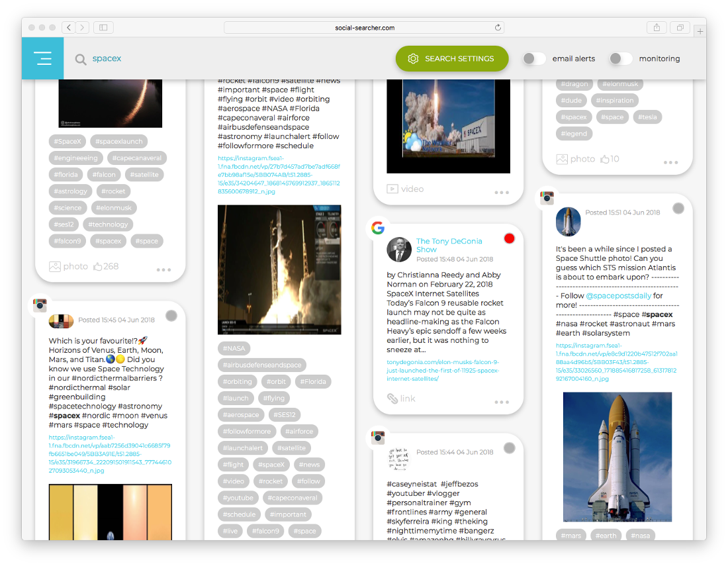Click the #legend hashtag tag
This screenshot has width=728, height=566.
tap(574, 134)
